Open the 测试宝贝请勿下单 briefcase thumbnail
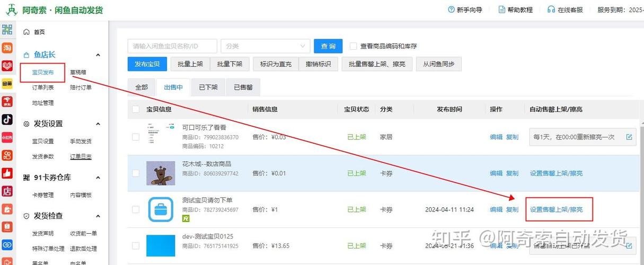 (x=161, y=209)
